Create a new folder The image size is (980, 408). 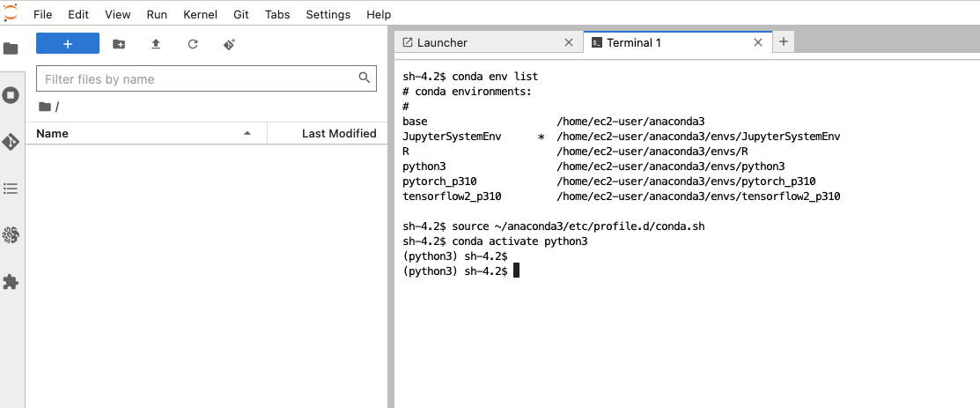(118, 44)
